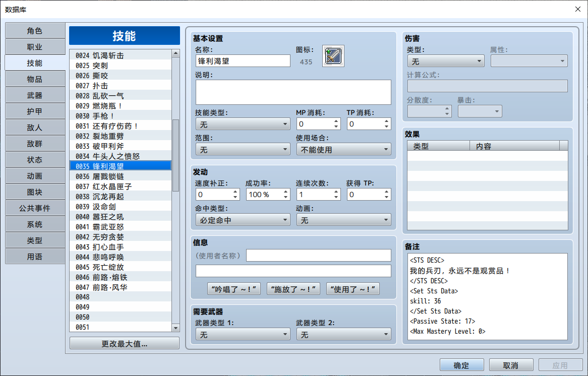
Task: Switch to the 物品 tab
Action: [x=35, y=79]
